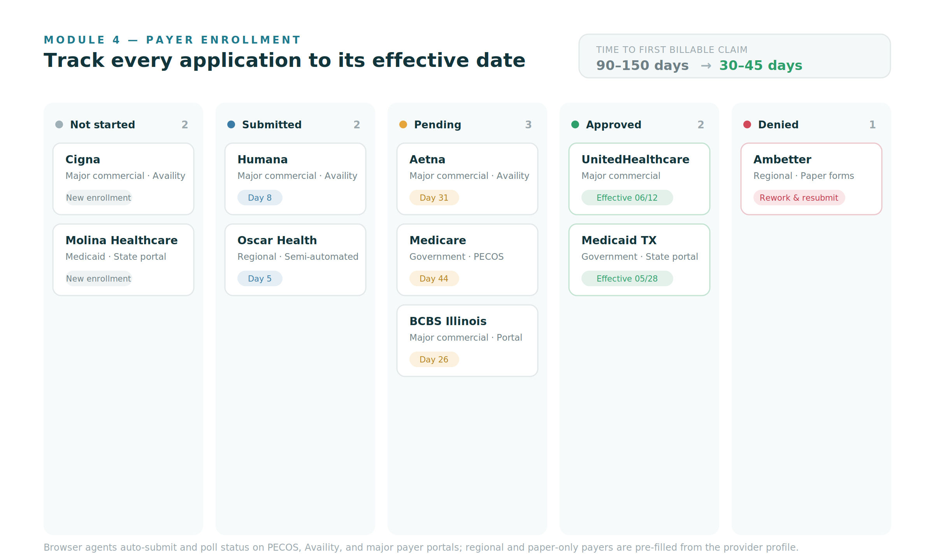Select the Approved column header

(x=614, y=124)
